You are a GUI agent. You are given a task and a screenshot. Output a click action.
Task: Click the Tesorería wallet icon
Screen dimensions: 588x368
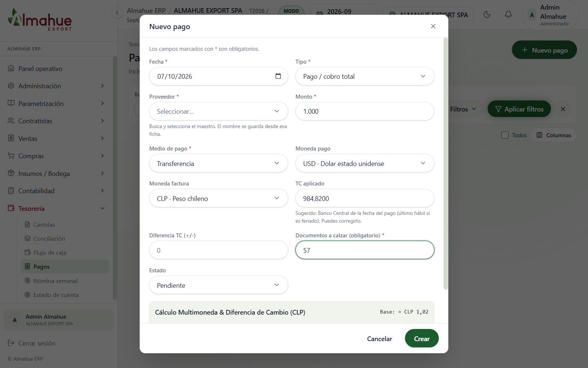pos(11,208)
